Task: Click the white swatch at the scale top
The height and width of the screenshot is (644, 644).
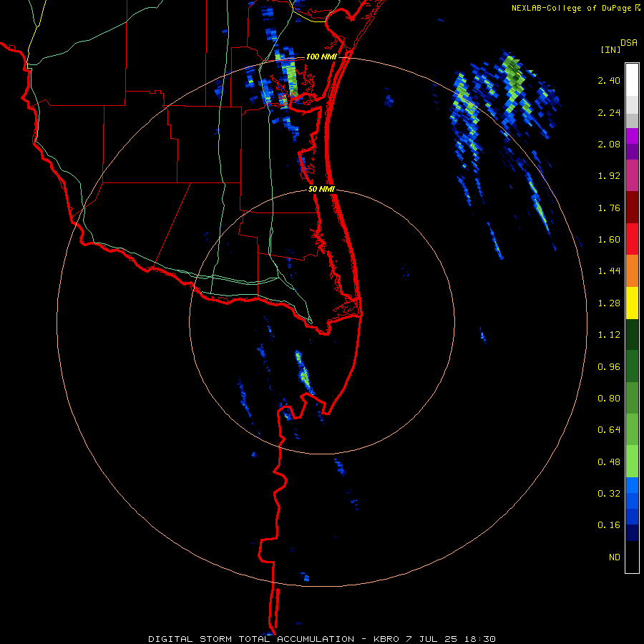Action: (x=632, y=80)
